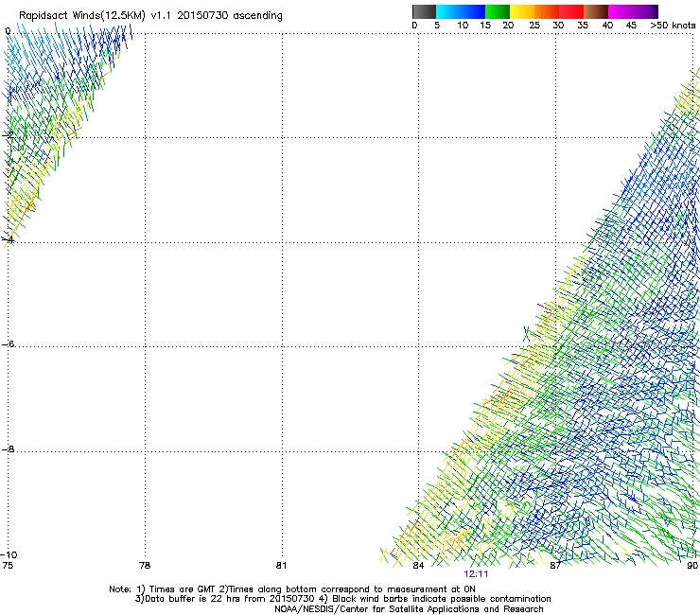Click the NOAA/NESDIS credit line
This screenshot has height=615, width=700.
(409, 609)
